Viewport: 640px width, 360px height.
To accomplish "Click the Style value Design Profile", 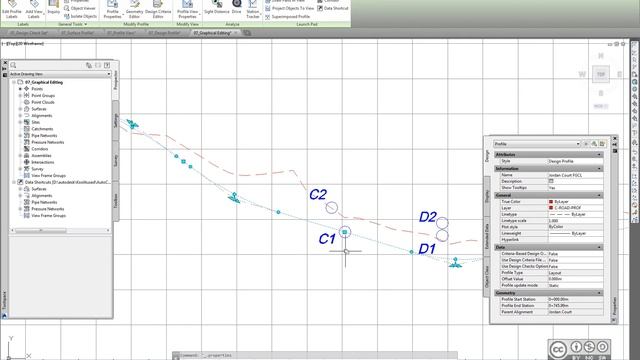I will tap(575, 161).
